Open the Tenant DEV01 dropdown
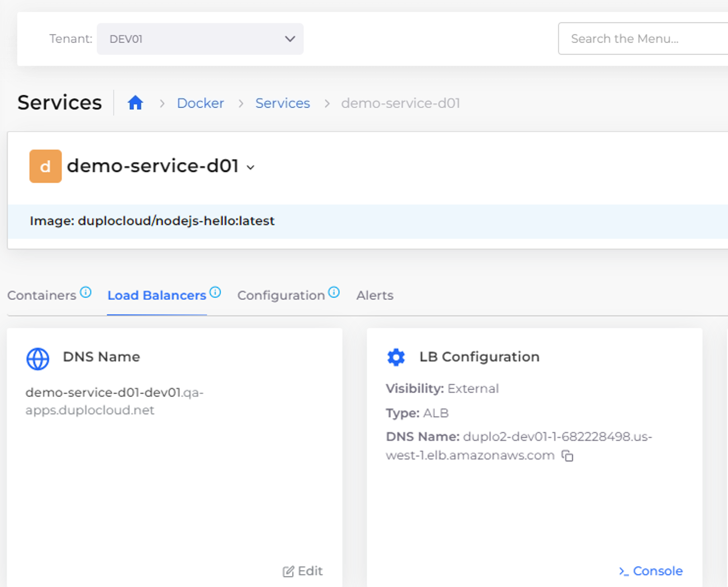The height and width of the screenshot is (587, 728). [x=200, y=39]
